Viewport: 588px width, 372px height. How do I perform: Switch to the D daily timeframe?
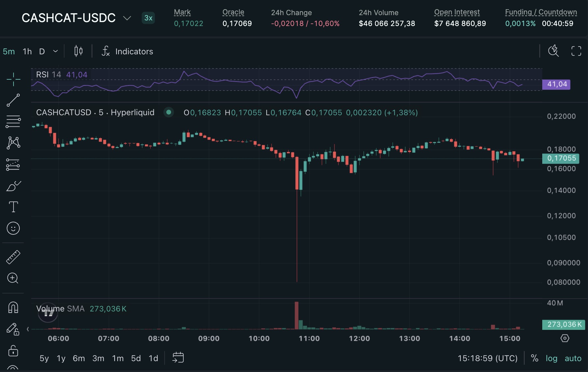(42, 51)
